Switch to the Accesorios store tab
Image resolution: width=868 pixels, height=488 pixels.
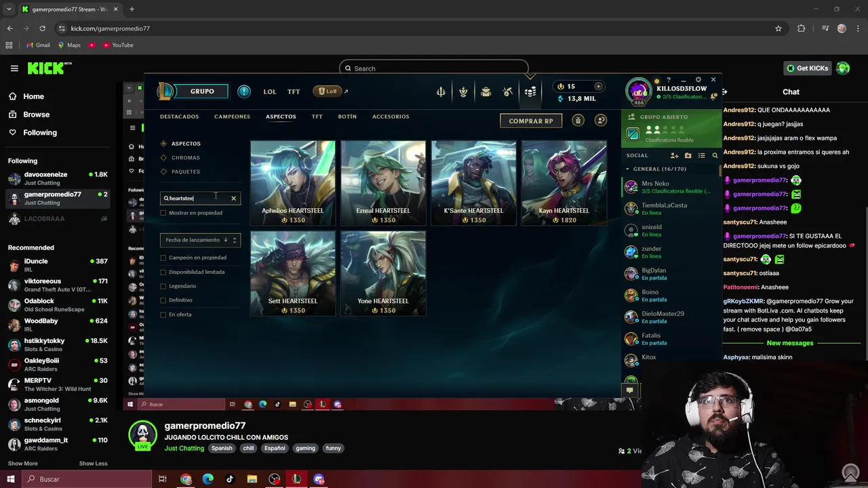(391, 117)
